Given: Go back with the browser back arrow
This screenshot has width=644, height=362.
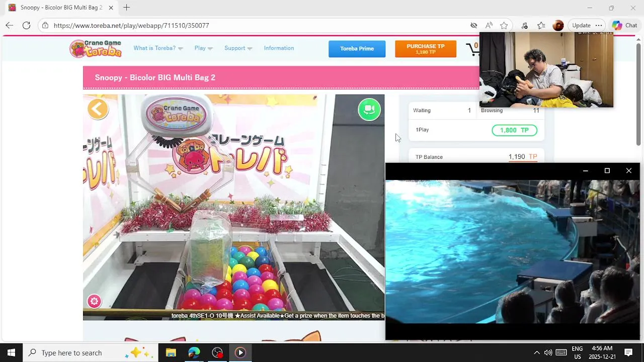Looking at the screenshot, I should [x=9, y=25].
